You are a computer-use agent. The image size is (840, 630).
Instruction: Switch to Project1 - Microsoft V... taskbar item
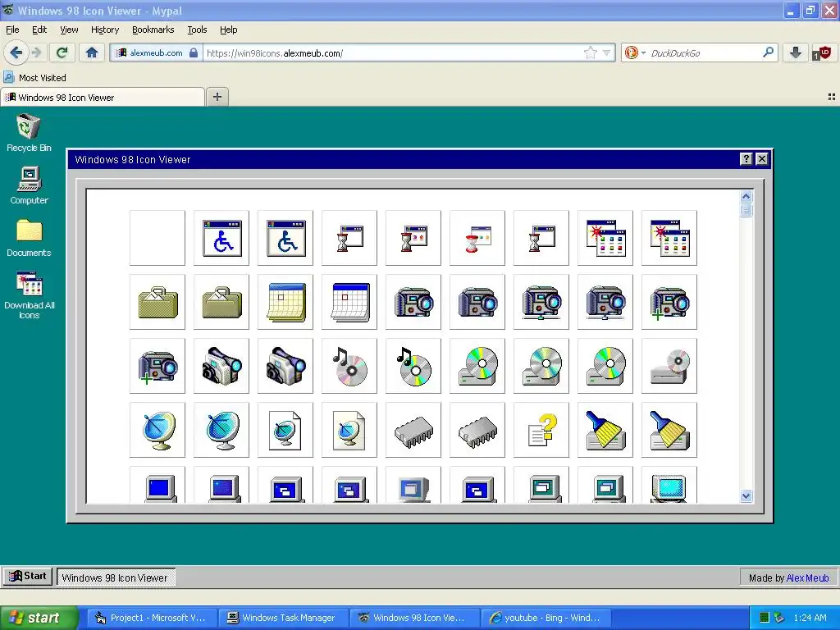click(x=151, y=618)
